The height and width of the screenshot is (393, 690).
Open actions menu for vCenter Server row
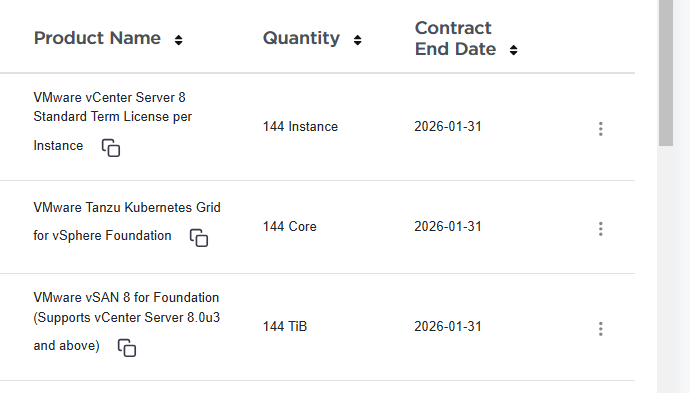tap(601, 129)
